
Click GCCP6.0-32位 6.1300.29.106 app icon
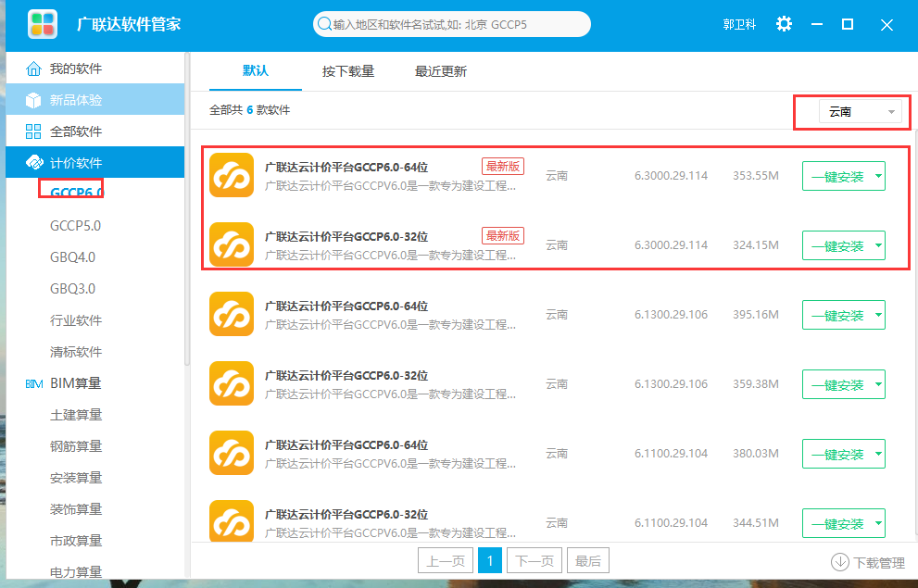click(x=232, y=383)
